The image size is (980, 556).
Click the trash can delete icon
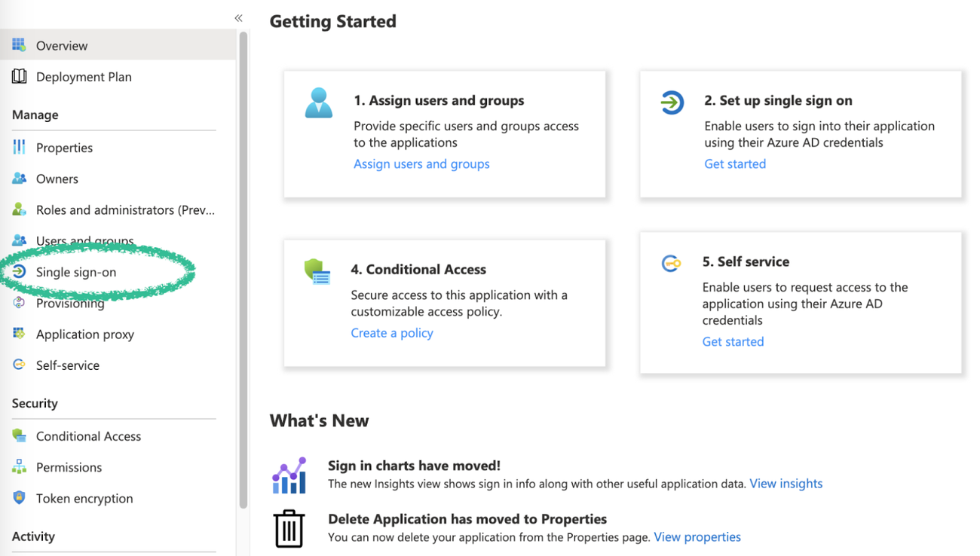(x=289, y=527)
